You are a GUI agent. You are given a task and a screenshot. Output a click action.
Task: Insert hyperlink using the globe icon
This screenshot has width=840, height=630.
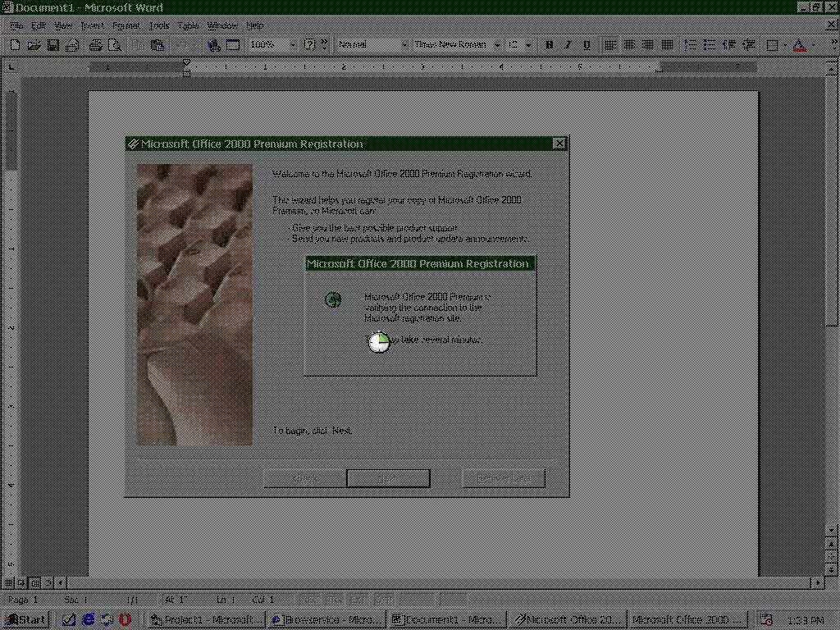[214, 45]
